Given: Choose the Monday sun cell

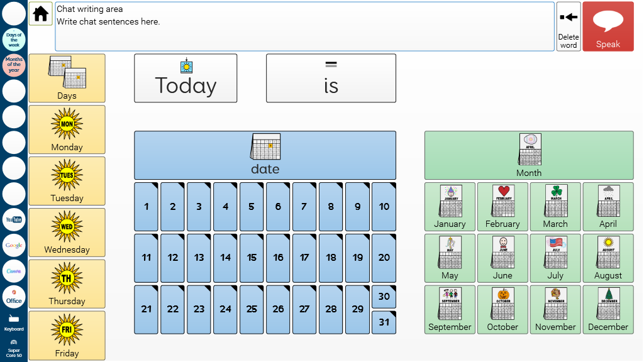Looking at the screenshot, I should click(67, 129).
